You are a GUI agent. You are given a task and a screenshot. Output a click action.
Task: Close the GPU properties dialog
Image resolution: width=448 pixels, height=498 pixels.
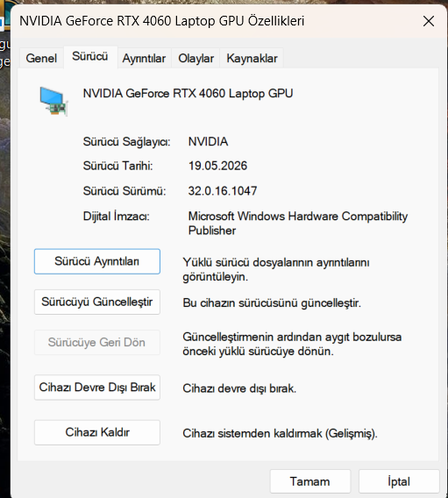point(429,21)
